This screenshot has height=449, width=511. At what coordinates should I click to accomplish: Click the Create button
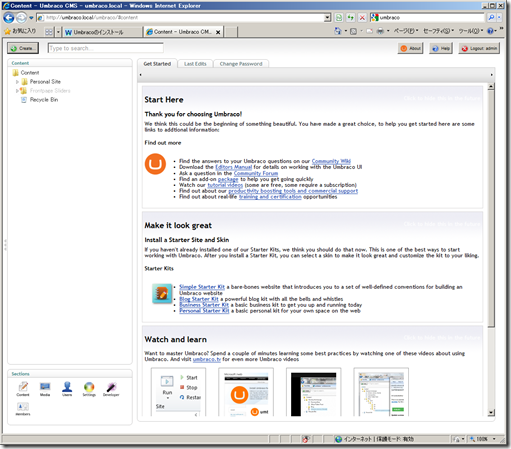click(23, 48)
